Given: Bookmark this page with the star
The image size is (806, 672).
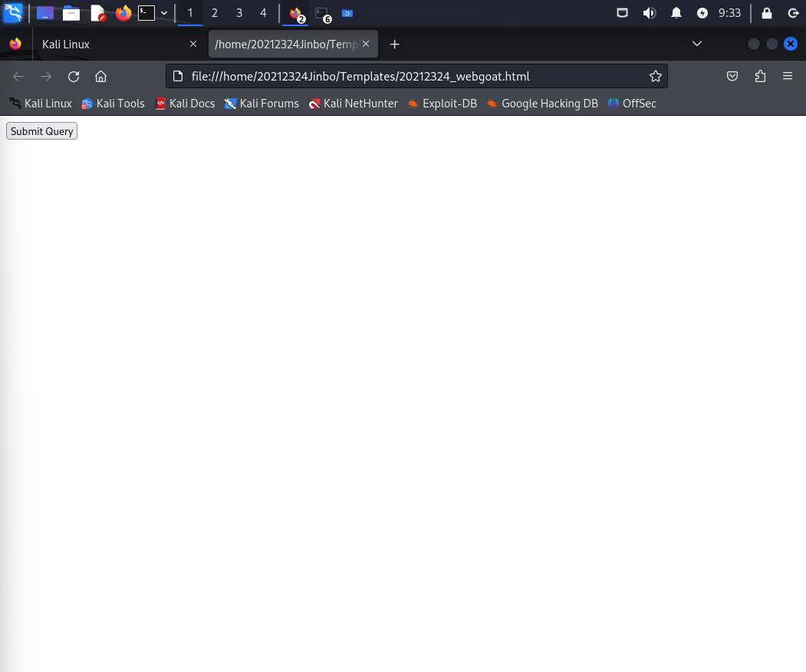Looking at the screenshot, I should click(x=656, y=76).
